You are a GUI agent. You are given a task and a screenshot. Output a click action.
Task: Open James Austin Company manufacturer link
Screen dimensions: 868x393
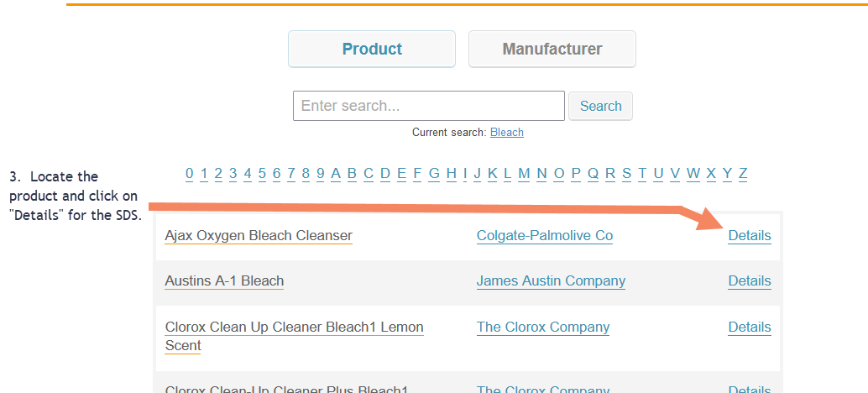coord(551,281)
